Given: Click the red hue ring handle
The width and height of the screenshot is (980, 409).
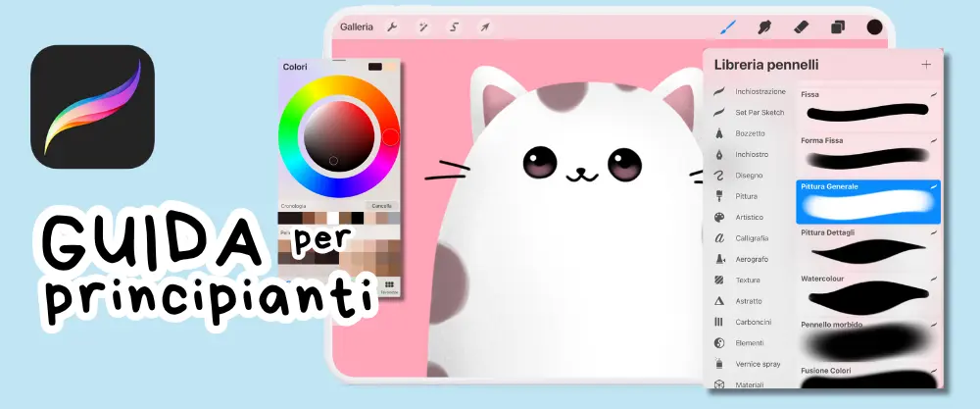Looking at the screenshot, I should [391, 137].
